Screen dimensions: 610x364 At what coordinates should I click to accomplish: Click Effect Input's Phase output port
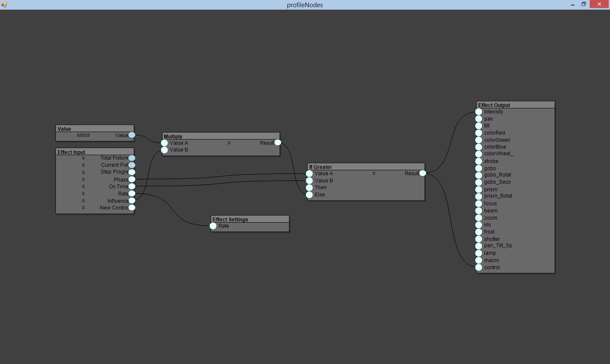[x=132, y=179]
